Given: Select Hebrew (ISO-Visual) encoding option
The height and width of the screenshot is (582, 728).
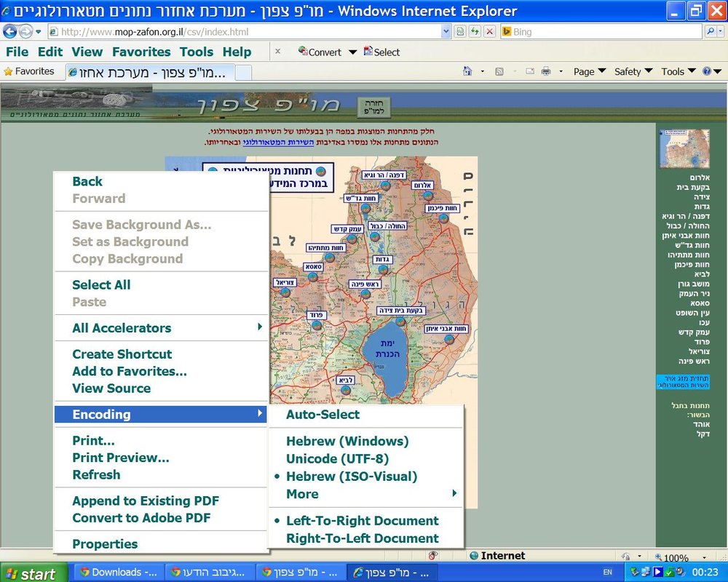Looking at the screenshot, I should 352,477.
